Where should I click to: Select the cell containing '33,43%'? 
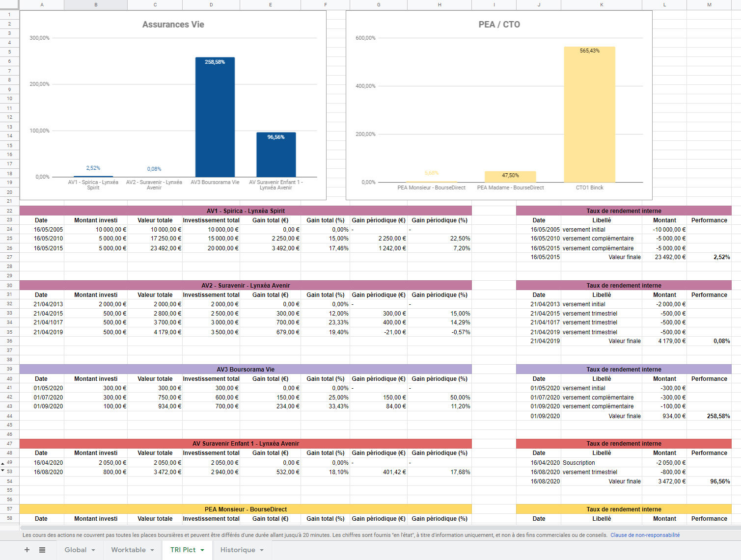325,406
